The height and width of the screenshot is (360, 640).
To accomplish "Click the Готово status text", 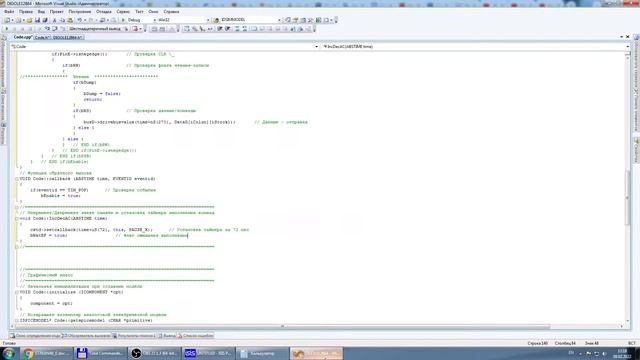I will pos(9,344).
